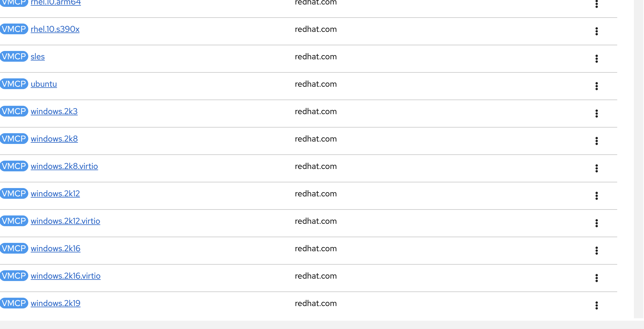This screenshot has width=644, height=329.
Task: Open the ubuntu preference link
Action: point(44,84)
